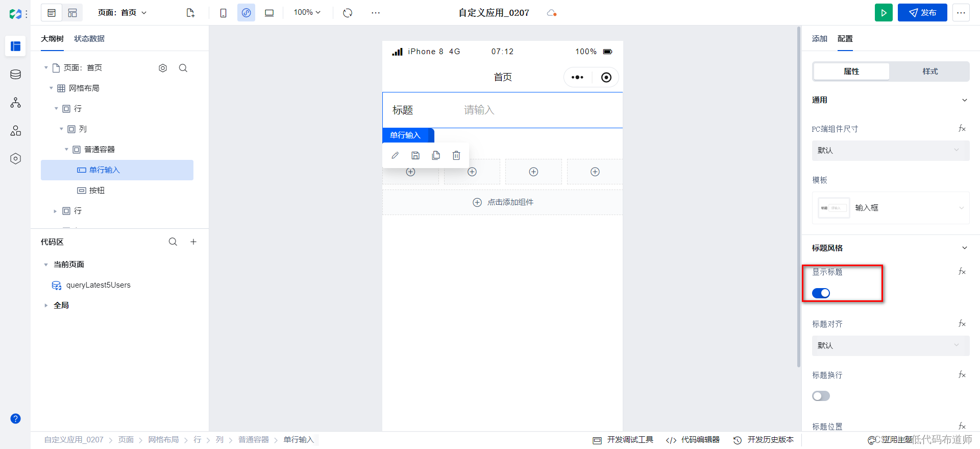This screenshot has height=449, width=980.
Task: Click the green preview run button
Action: [x=884, y=13]
